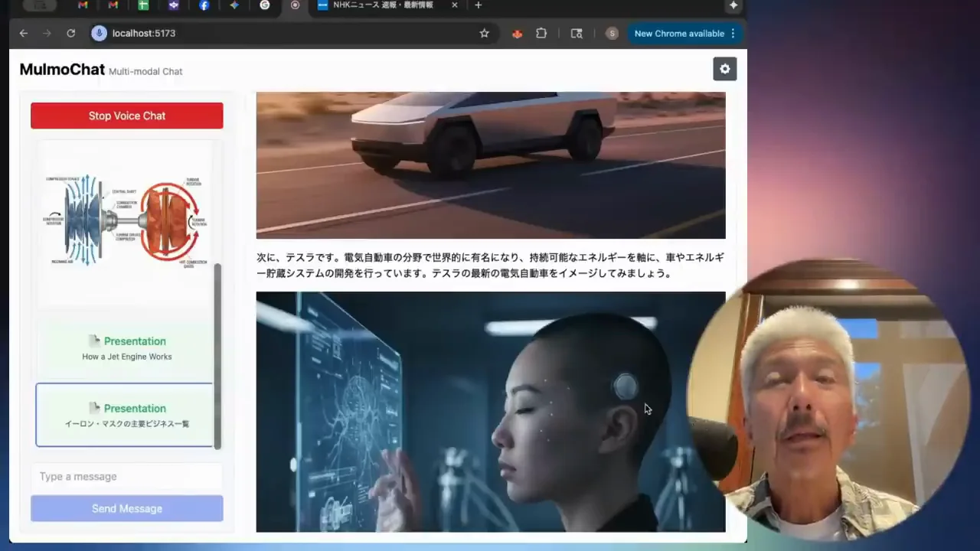Click the microphone icon in address bar
This screenshot has width=980, height=551.
tap(99, 34)
